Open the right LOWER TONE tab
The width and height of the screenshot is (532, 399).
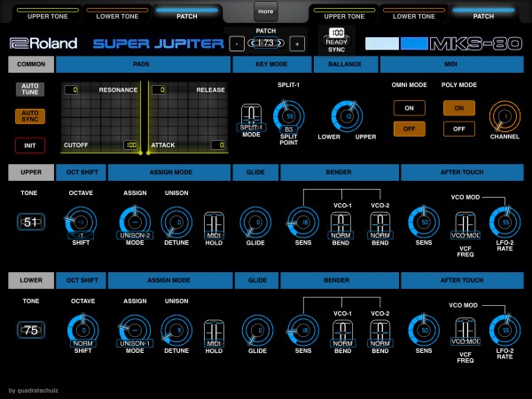(413, 14)
